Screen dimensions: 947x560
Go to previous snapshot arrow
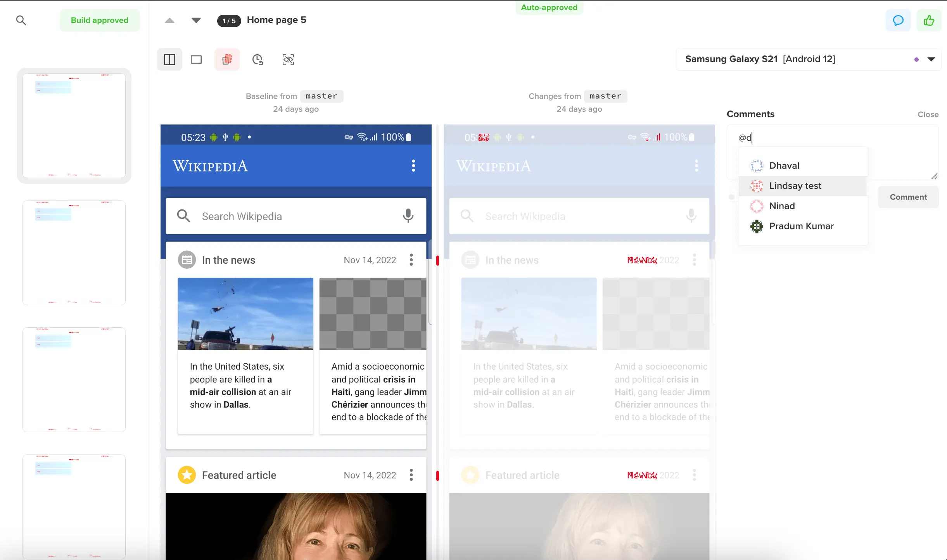pyautogui.click(x=169, y=20)
